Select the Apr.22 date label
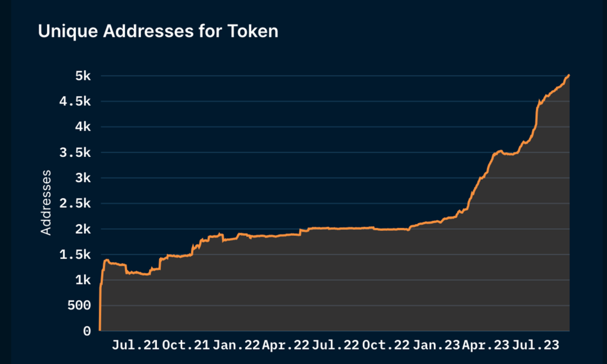The width and height of the screenshot is (607, 364). [285, 345]
